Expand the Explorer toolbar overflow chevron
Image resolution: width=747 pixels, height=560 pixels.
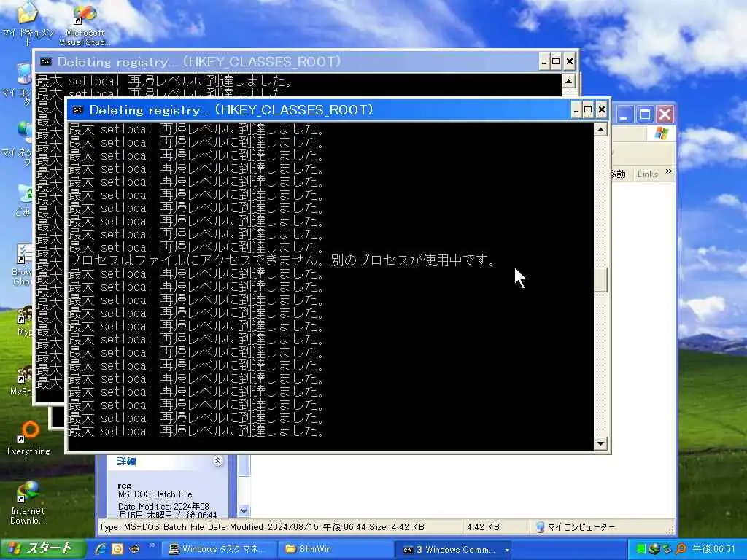click(668, 171)
